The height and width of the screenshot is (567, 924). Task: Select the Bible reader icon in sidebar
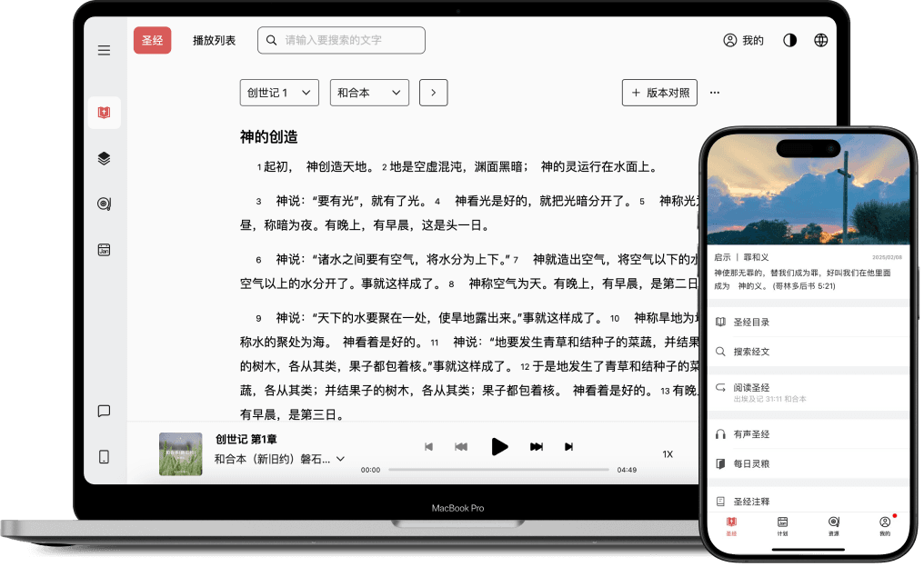(x=104, y=113)
